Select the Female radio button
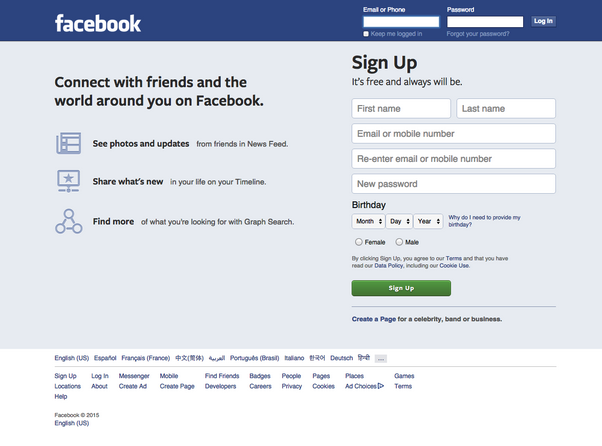 pyautogui.click(x=359, y=242)
